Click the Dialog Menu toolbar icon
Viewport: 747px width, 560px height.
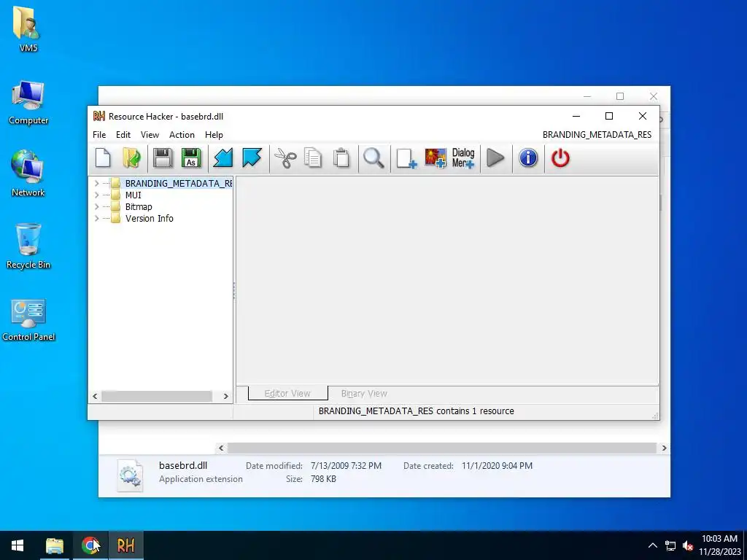[463, 158]
